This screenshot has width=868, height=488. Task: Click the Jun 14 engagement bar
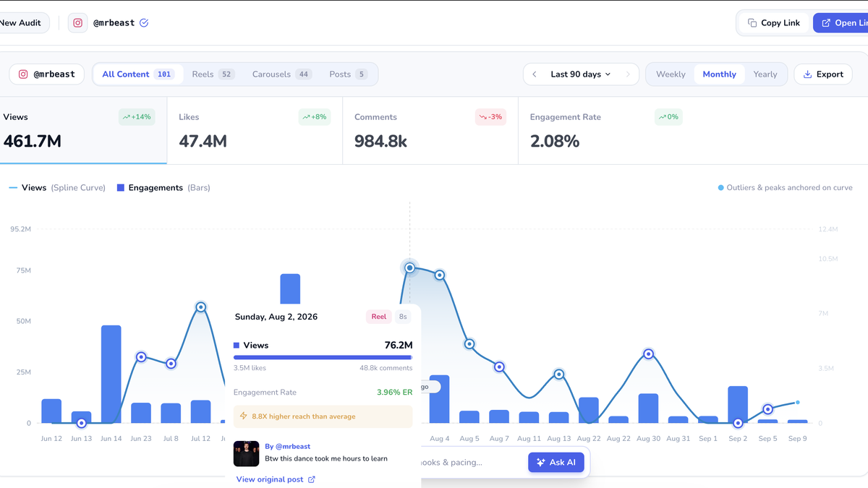[111, 374]
